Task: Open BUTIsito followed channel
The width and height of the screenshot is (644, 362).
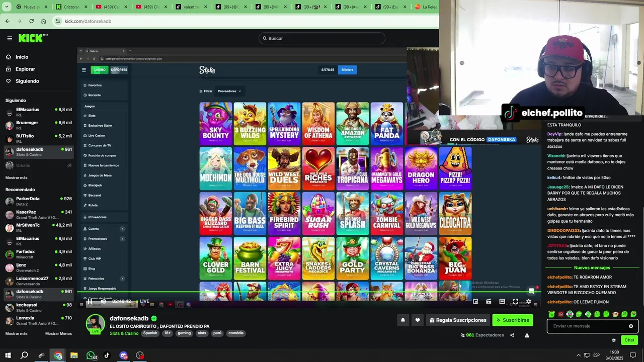Action: pos(38,139)
